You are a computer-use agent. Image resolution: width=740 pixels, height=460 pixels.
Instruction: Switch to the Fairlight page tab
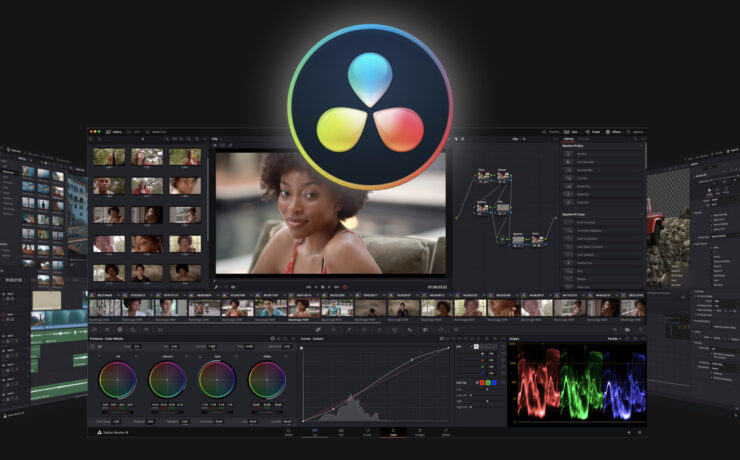point(419,432)
